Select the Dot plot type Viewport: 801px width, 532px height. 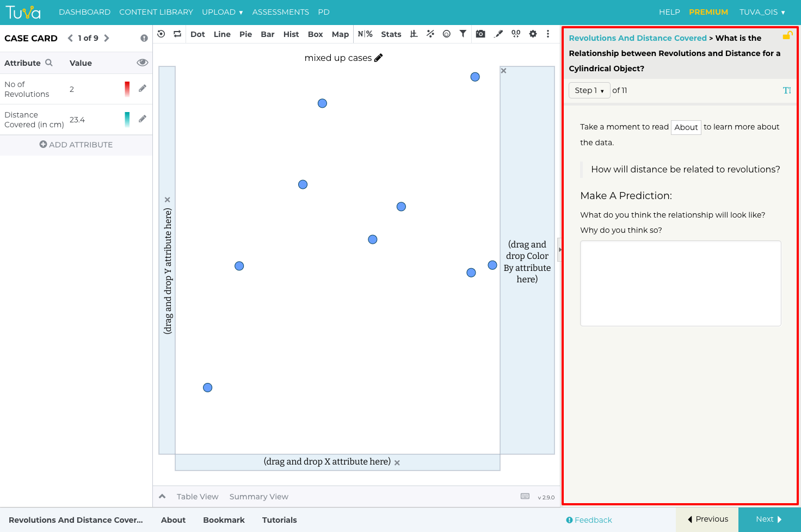[x=198, y=34]
